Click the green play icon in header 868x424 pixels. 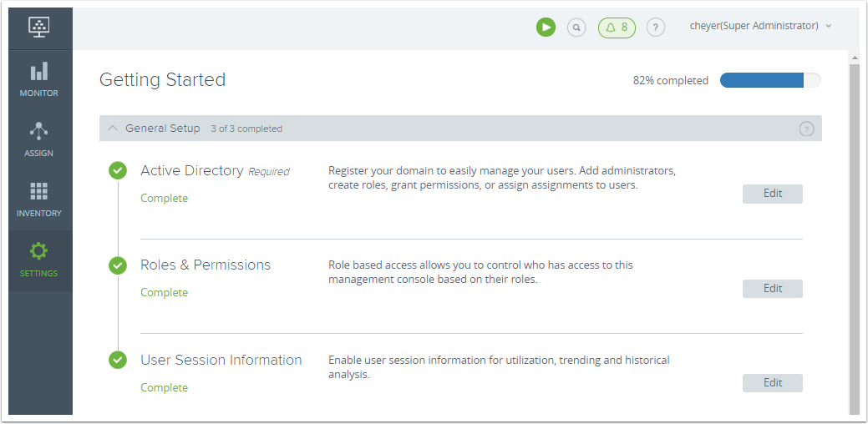tap(546, 28)
